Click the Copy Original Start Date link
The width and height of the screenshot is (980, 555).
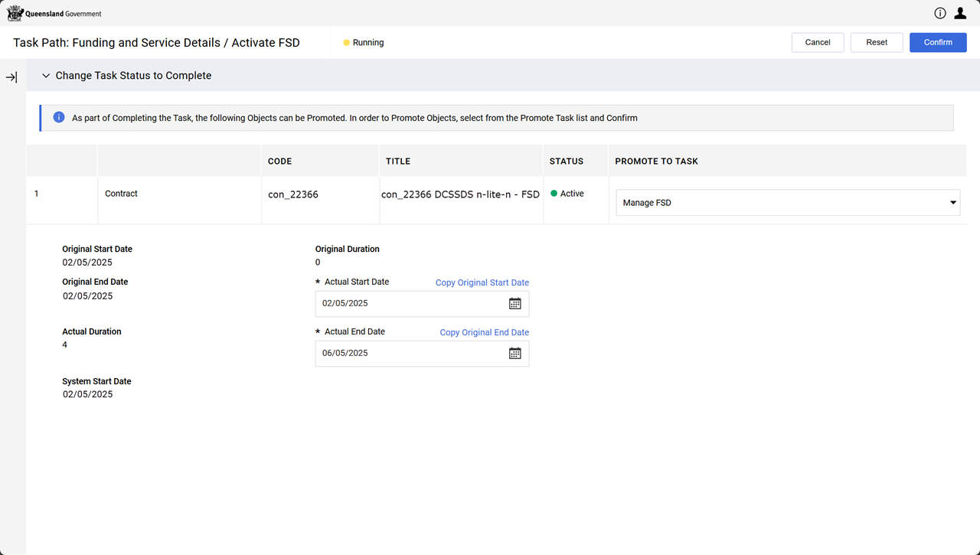tap(482, 282)
